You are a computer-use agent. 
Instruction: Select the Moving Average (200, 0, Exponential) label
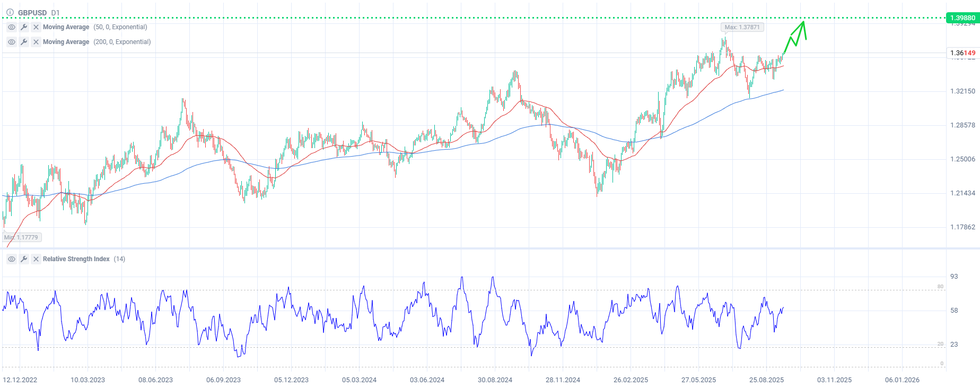click(97, 42)
